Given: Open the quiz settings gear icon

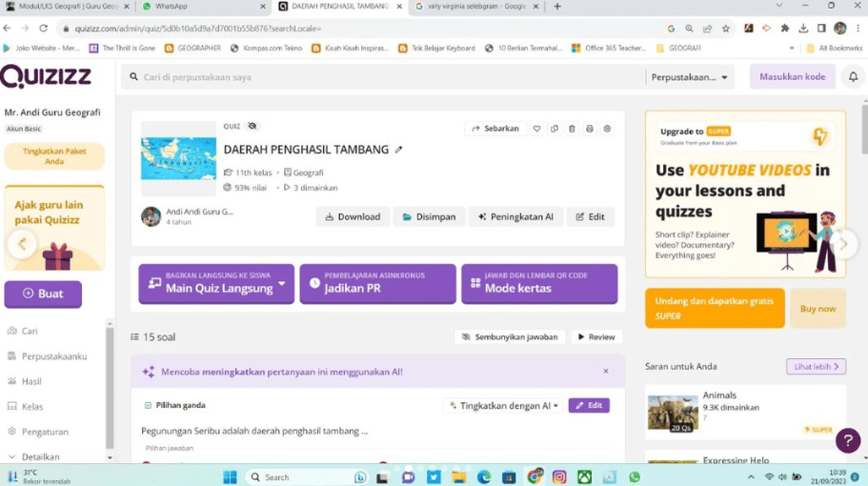Looking at the screenshot, I should [x=607, y=129].
